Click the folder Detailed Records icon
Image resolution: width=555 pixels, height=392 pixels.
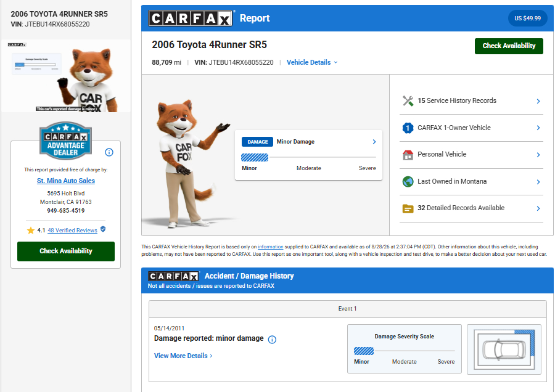point(408,208)
